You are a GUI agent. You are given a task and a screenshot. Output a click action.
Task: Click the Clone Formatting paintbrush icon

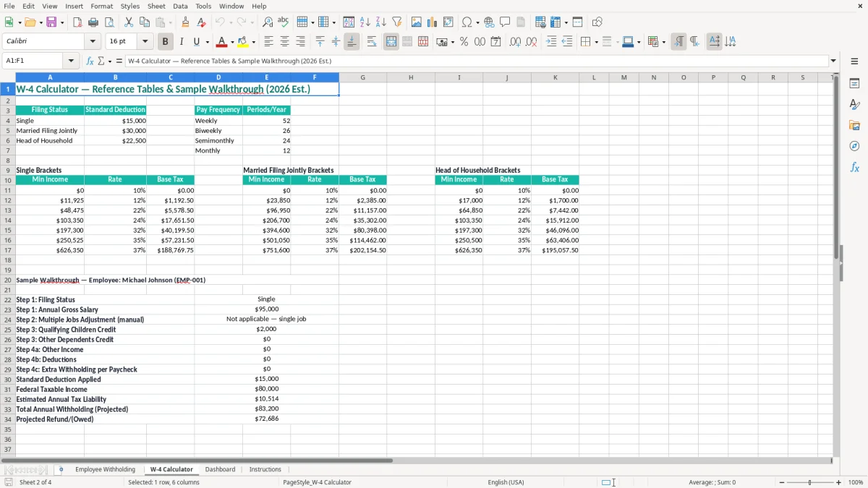186,22
